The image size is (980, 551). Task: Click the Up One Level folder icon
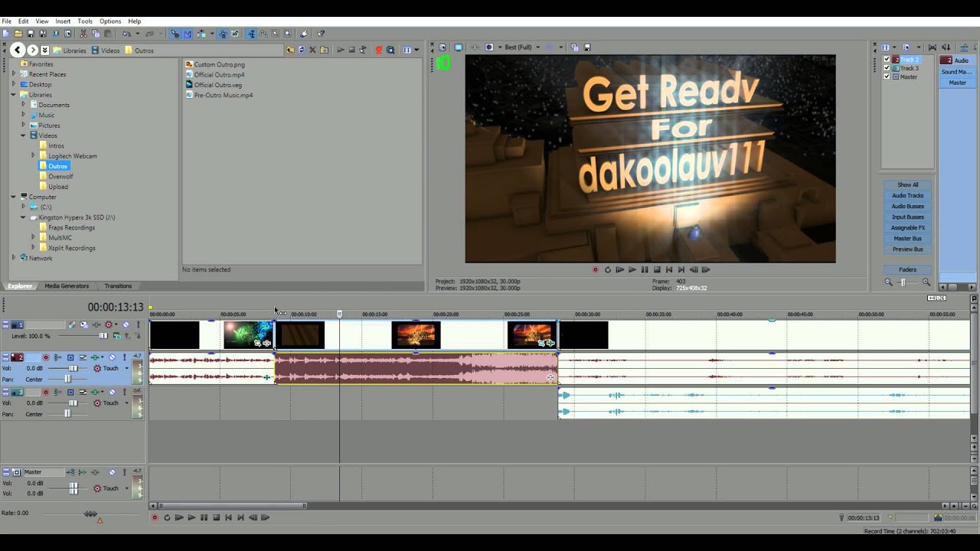click(x=289, y=50)
